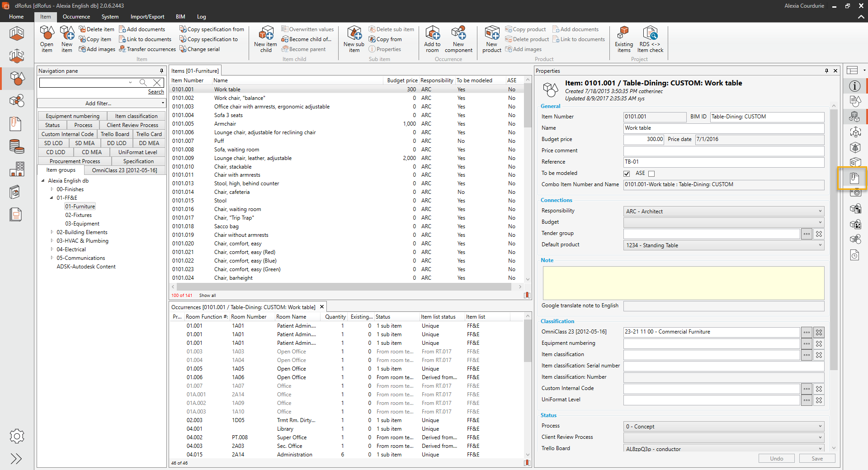Viewport: 868px width, 470px height.
Task: Open the Responsibility dropdown
Action: click(723, 211)
